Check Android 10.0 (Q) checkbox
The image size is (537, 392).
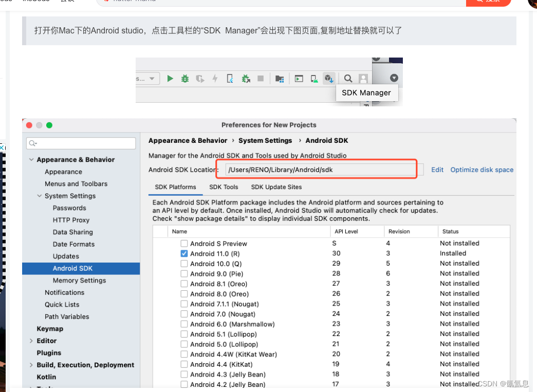184,264
